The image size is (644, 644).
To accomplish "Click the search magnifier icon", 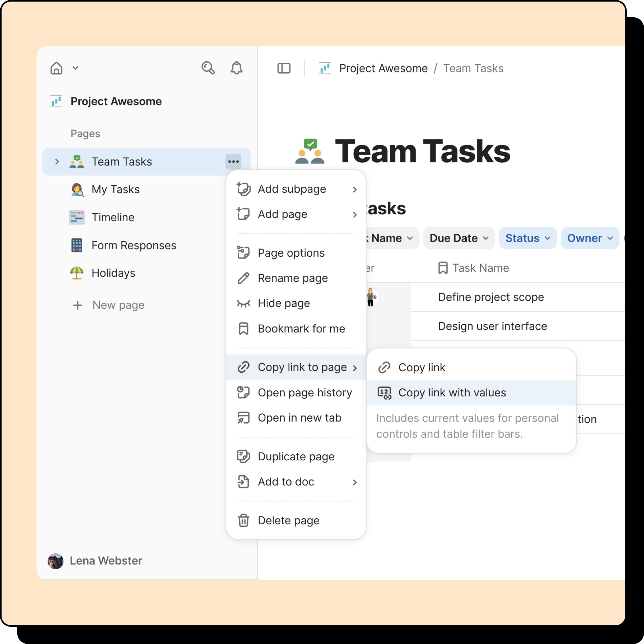I will point(208,68).
